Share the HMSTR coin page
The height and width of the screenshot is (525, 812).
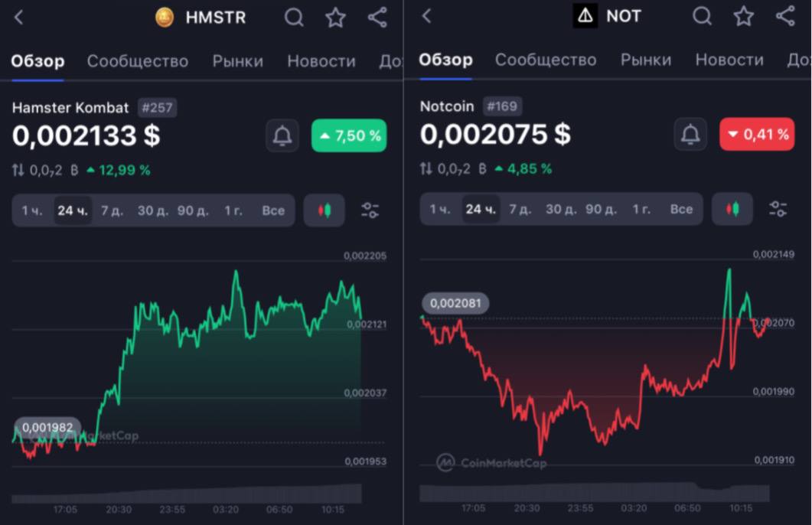click(x=377, y=18)
